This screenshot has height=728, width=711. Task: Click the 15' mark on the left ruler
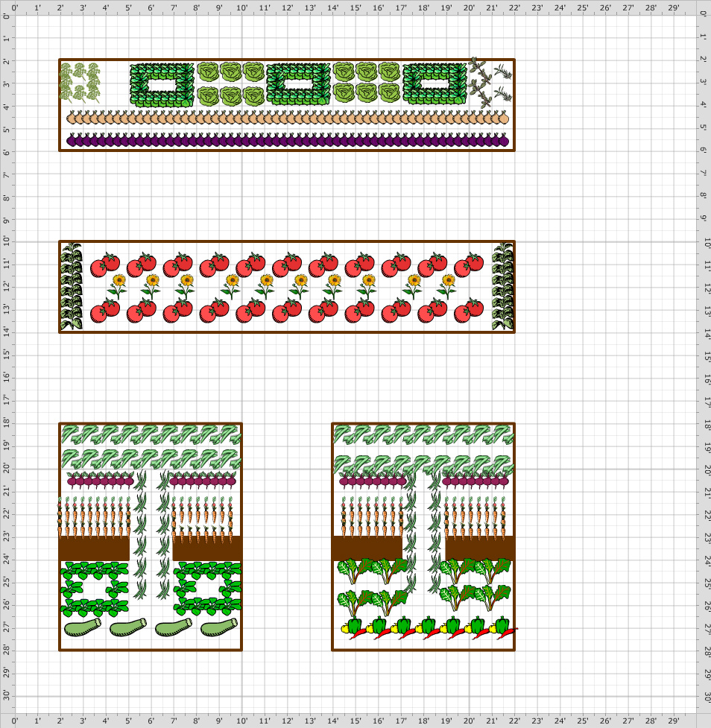pyautogui.click(x=7, y=355)
